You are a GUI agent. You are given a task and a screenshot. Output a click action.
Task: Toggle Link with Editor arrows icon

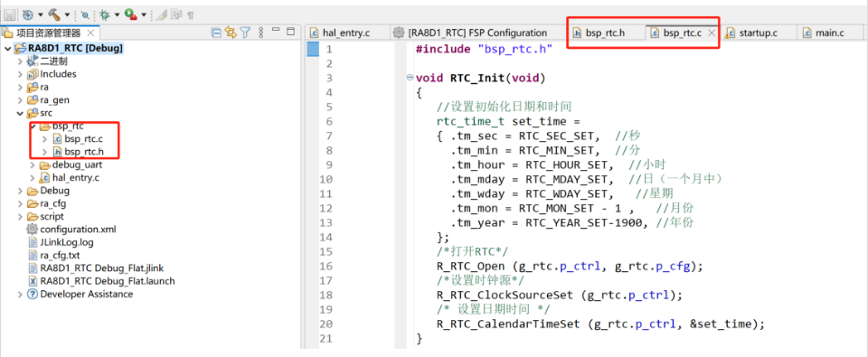[x=231, y=33]
